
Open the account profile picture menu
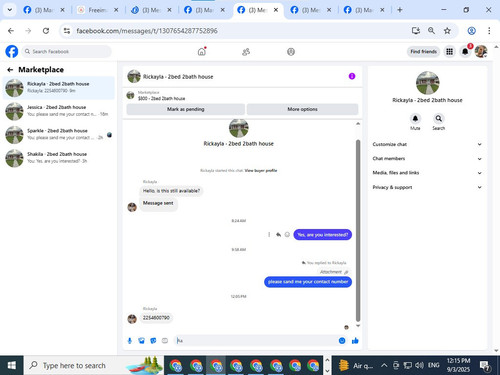pos(481,52)
